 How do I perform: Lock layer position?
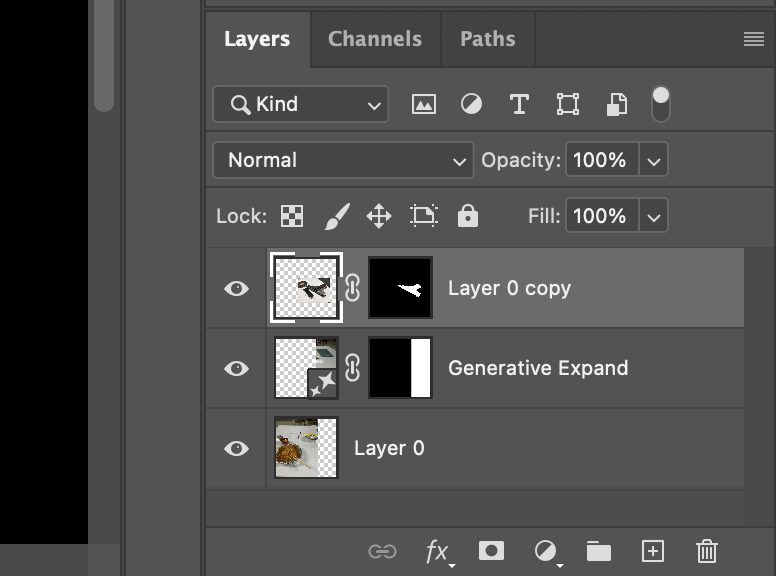click(379, 216)
